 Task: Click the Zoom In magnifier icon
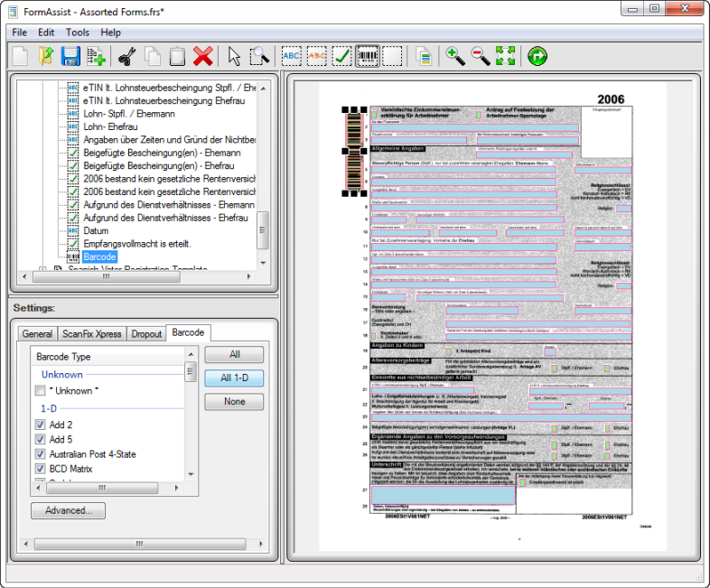[x=456, y=56]
